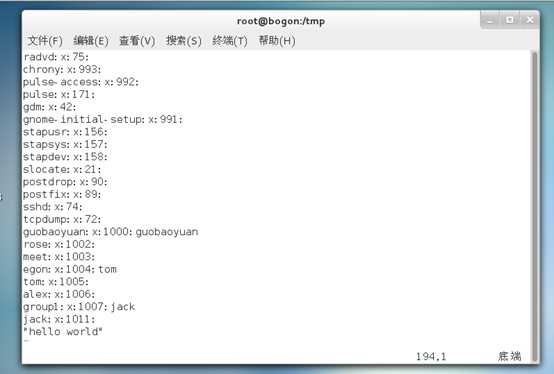
Task: Click the line stapusr: x: 156:
Action: pos(65,132)
